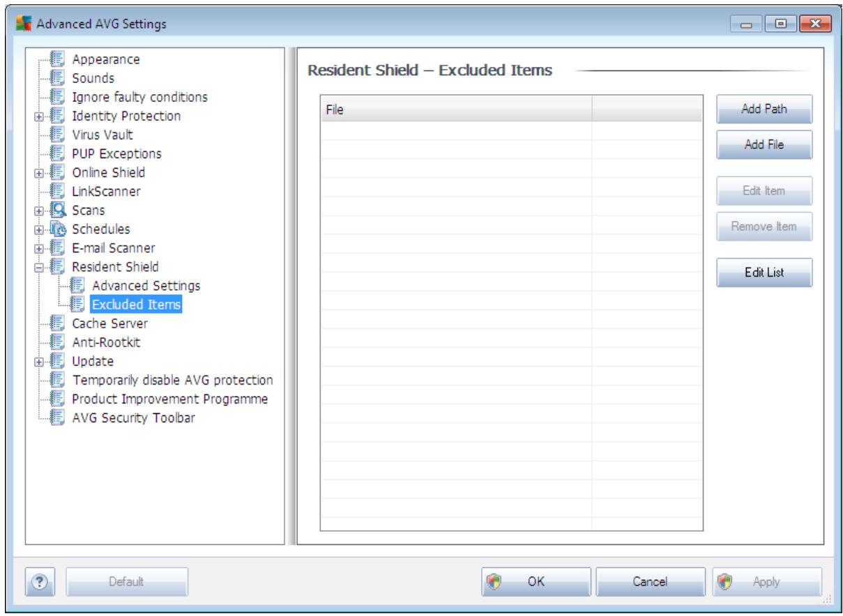Select Scans tree item label

(x=89, y=210)
